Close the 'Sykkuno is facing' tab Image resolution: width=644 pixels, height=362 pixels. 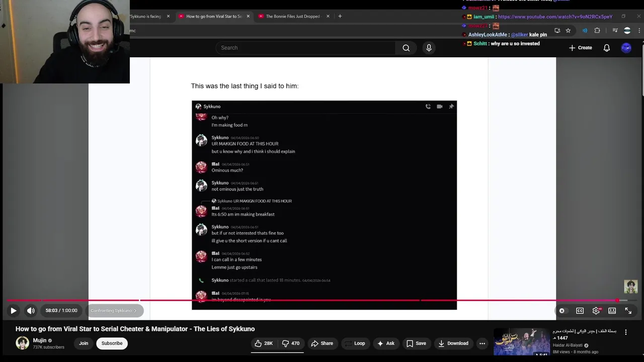point(168,16)
